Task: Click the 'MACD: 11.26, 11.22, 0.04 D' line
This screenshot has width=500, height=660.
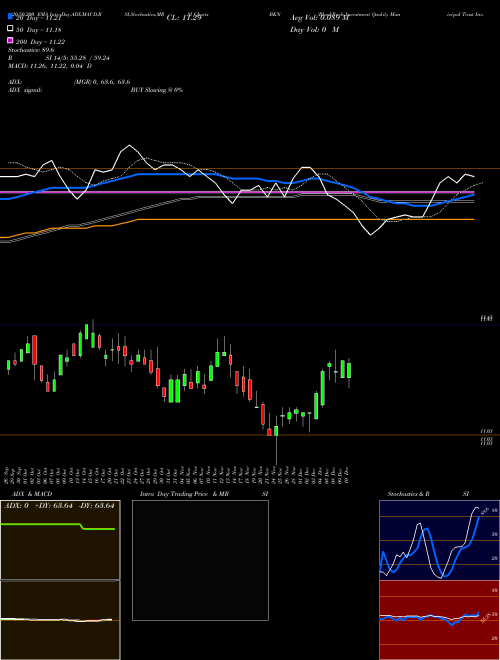Action: (x=50, y=66)
